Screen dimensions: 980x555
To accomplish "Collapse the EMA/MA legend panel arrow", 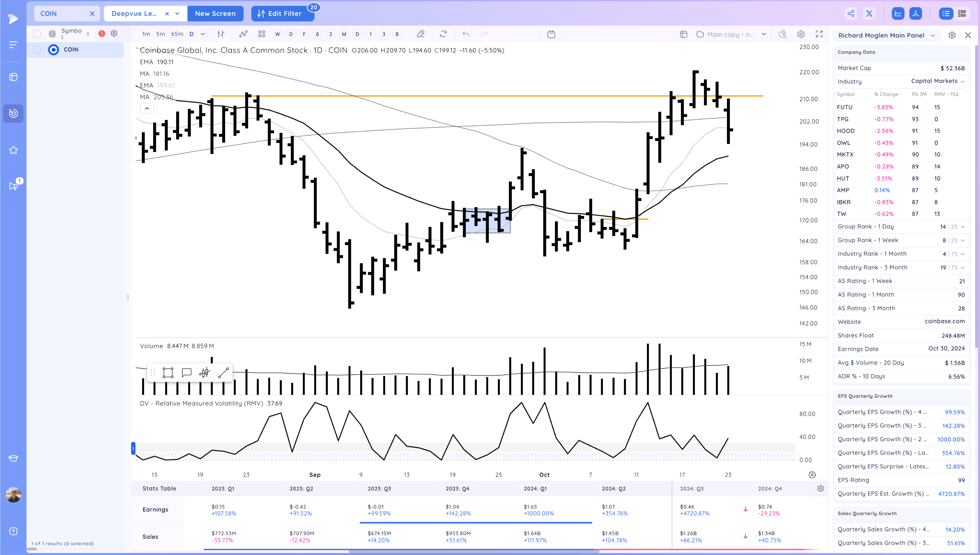I will tap(147, 108).
